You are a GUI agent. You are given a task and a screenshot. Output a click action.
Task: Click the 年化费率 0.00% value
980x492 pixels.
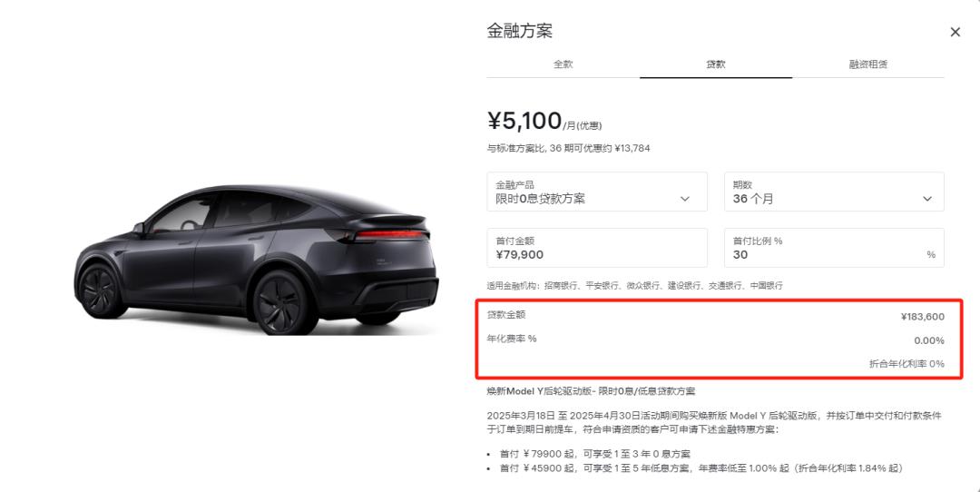929,340
